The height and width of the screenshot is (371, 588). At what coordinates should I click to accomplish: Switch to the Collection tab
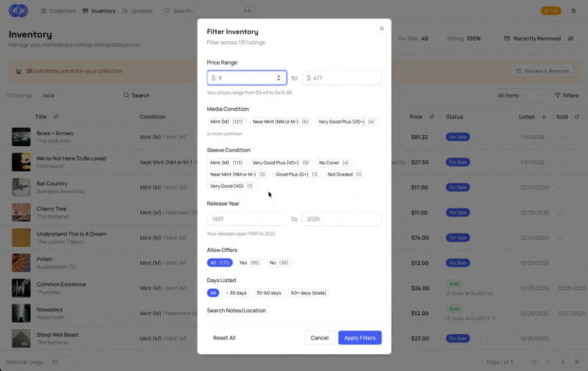[58, 11]
